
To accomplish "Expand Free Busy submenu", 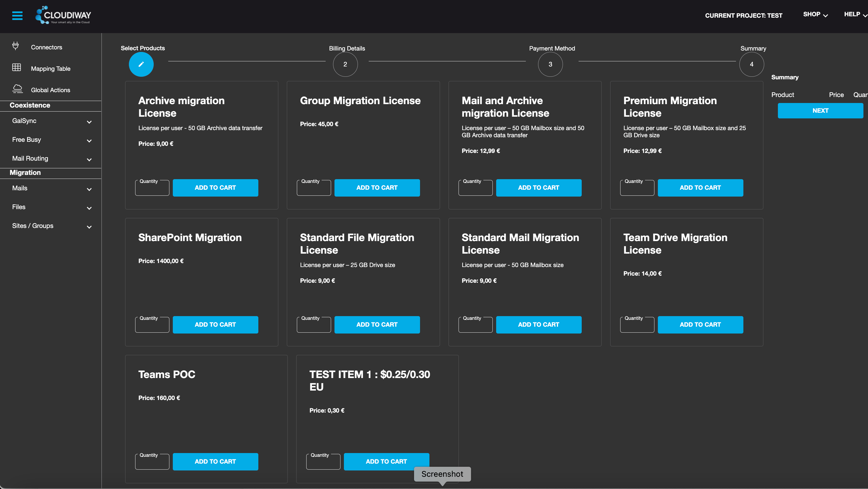I will [89, 141].
